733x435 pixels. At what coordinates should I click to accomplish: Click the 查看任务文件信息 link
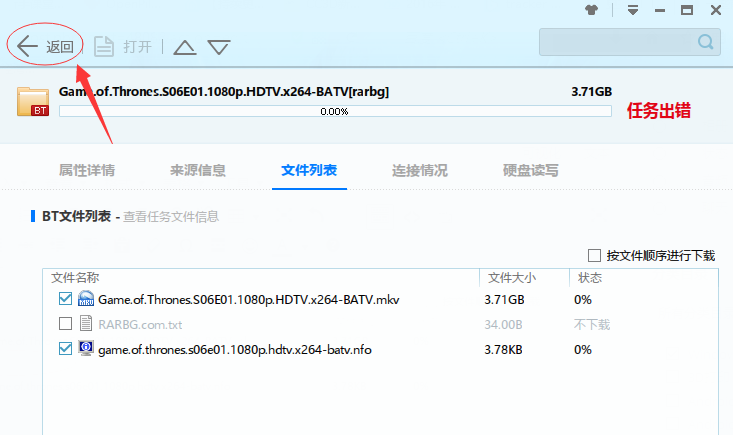tap(171, 216)
